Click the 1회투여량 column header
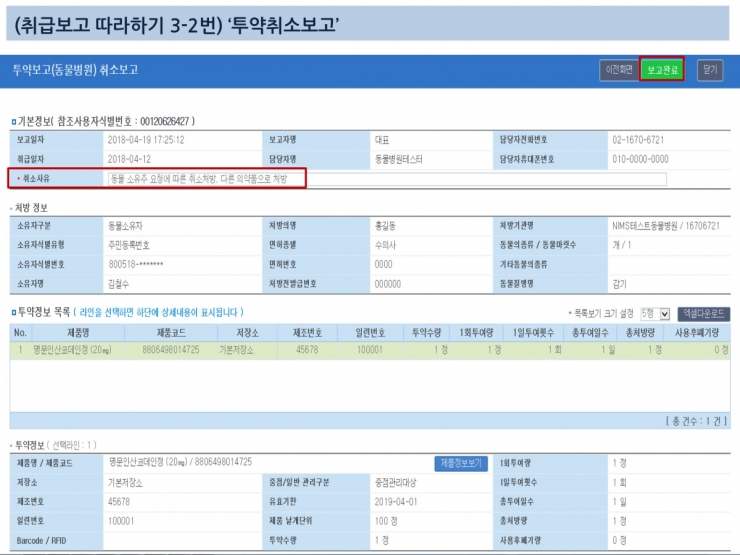 click(x=478, y=332)
